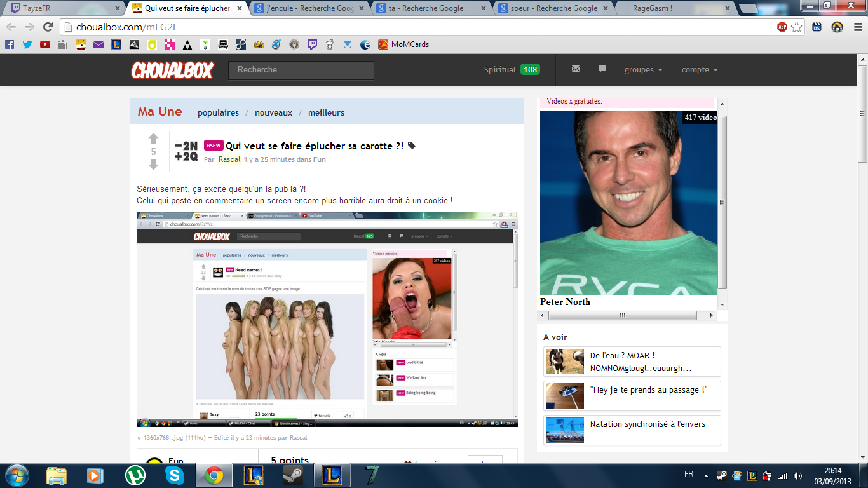The height and width of the screenshot is (488, 868).
Task: Upvote the post with the up arrow
Action: [x=153, y=139]
